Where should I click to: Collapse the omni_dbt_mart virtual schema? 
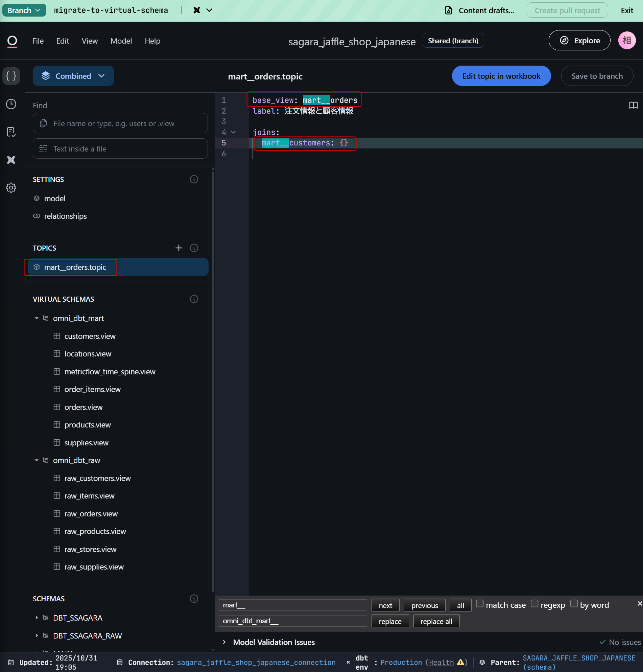click(x=37, y=318)
